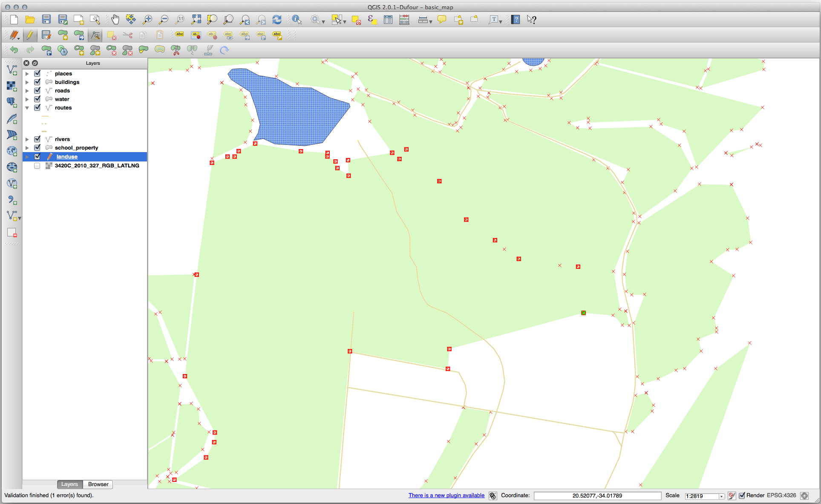The height and width of the screenshot is (504, 821).
Task: Expand the roads layer tree
Action: click(x=27, y=91)
